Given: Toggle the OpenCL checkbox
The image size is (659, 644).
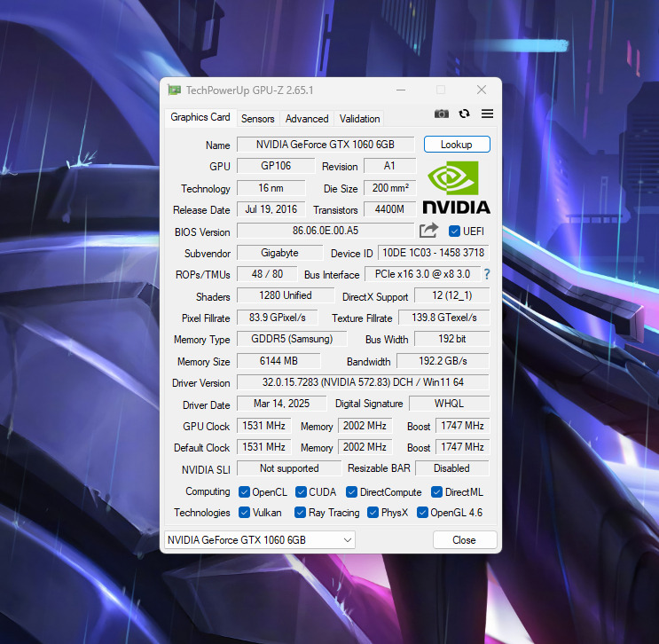Looking at the screenshot, I should pos(244,491).
